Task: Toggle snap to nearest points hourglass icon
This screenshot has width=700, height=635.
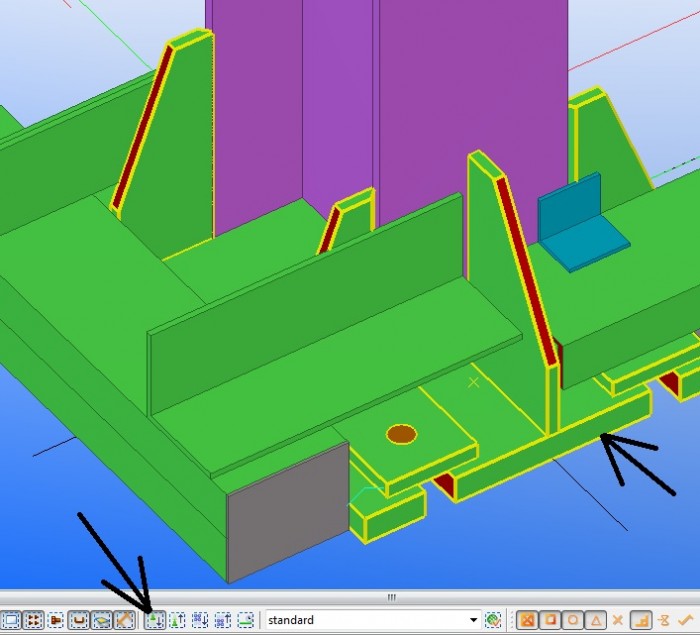Action: coord(664,620)
